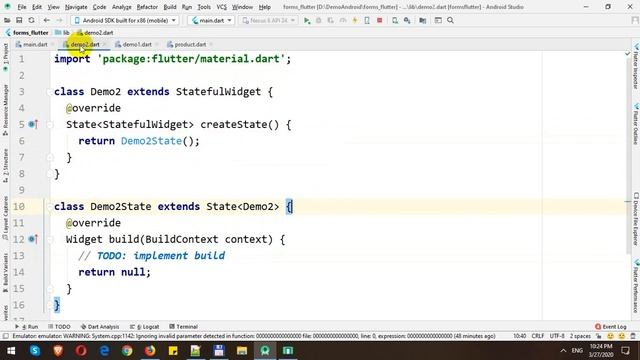Open the Terminal tool window
This screenshot has width=640, height=360.
(x=183, y=327)
